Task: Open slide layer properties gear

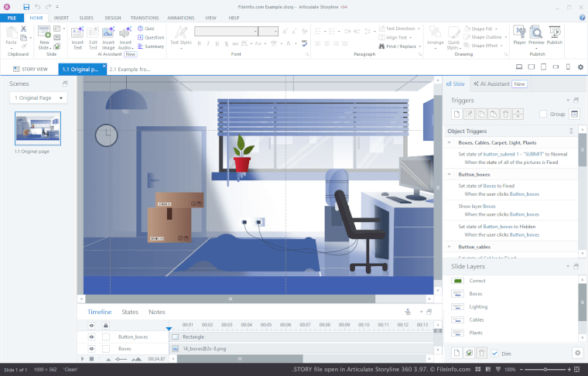Action: [576, 352]
